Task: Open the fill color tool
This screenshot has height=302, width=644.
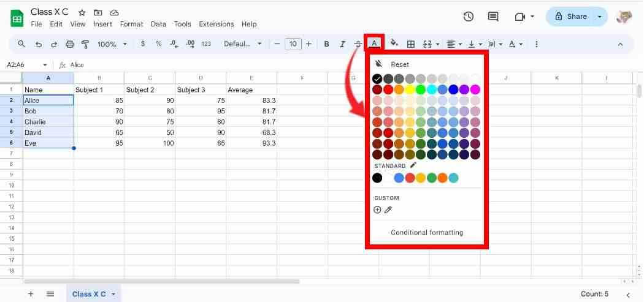Action: 394,43
